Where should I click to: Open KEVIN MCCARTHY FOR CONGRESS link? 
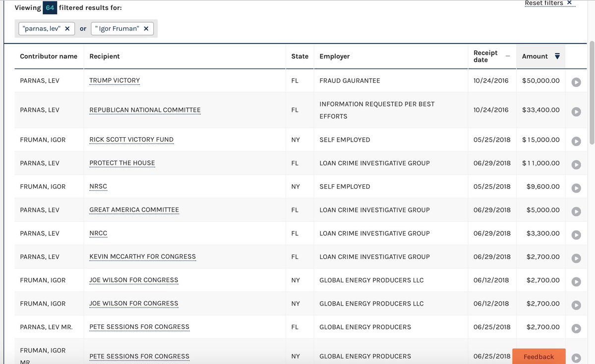[x=142, y=257]
